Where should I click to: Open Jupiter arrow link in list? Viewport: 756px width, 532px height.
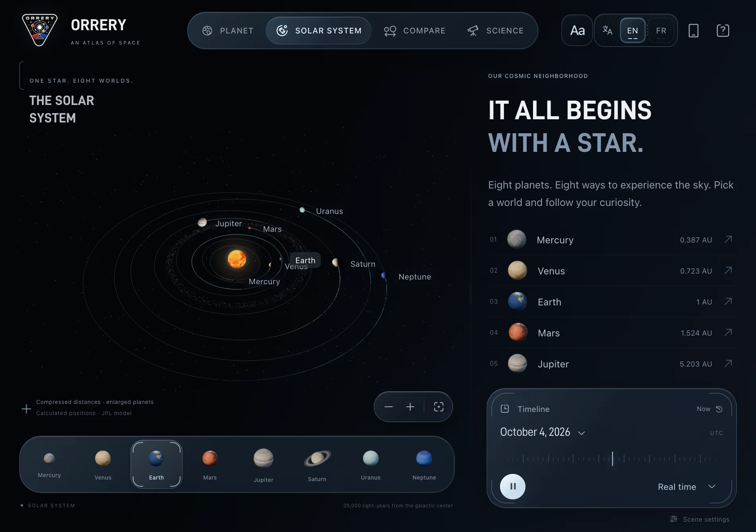[x=728, y=363]
